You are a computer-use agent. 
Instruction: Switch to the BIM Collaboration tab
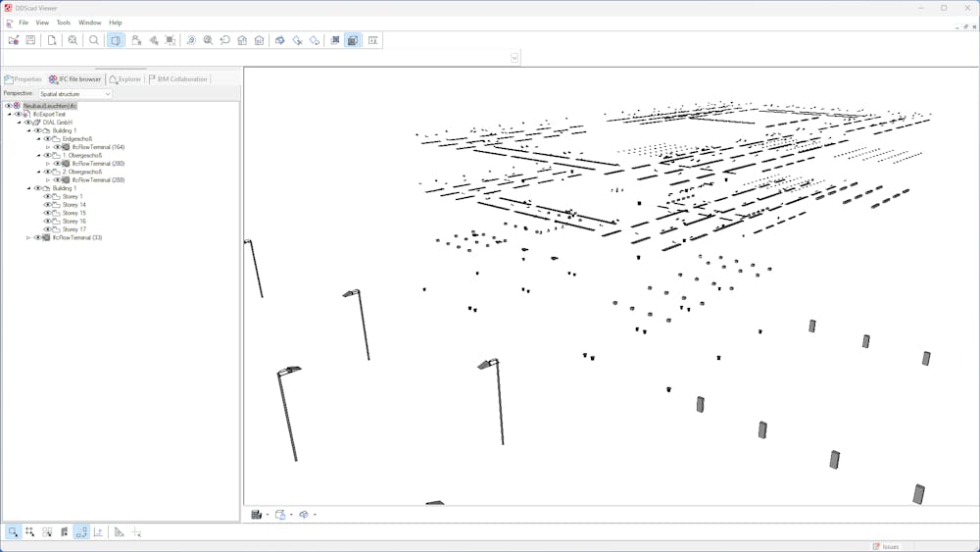pyautogui.click(x=178, y=79)
